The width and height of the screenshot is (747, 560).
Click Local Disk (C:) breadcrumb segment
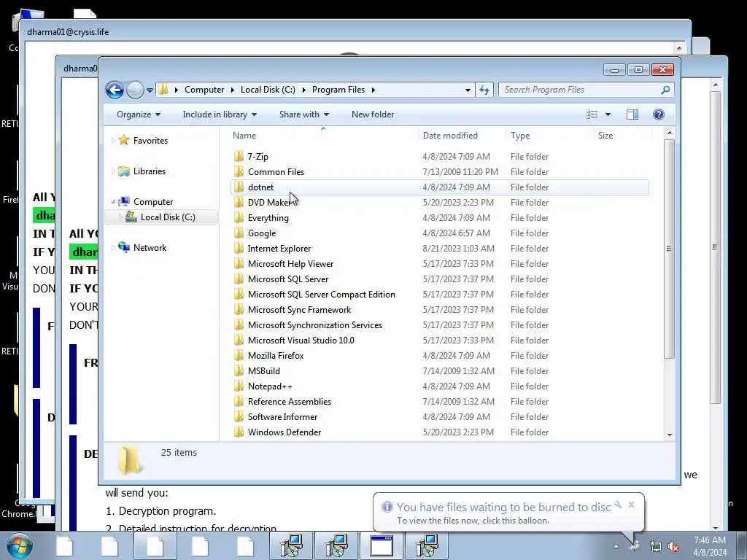click(x=268, y=90)
